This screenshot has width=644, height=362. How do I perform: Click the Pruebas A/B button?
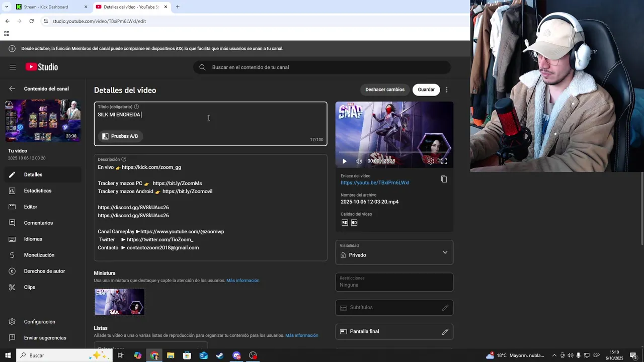coord(120,136)
